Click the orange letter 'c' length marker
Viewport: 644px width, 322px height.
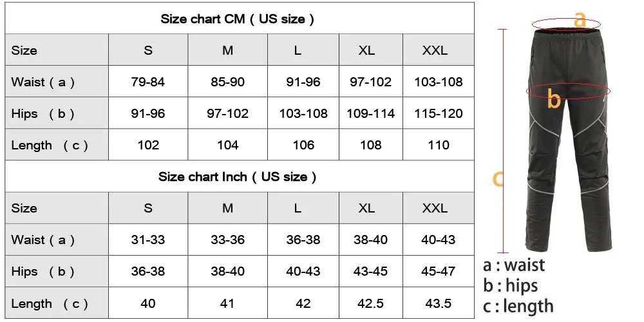click(498, 179)
